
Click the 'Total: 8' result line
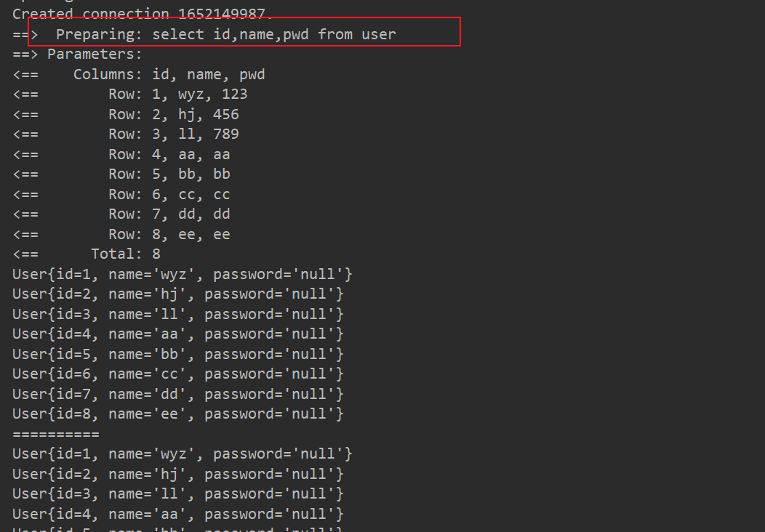coord(125,254)
